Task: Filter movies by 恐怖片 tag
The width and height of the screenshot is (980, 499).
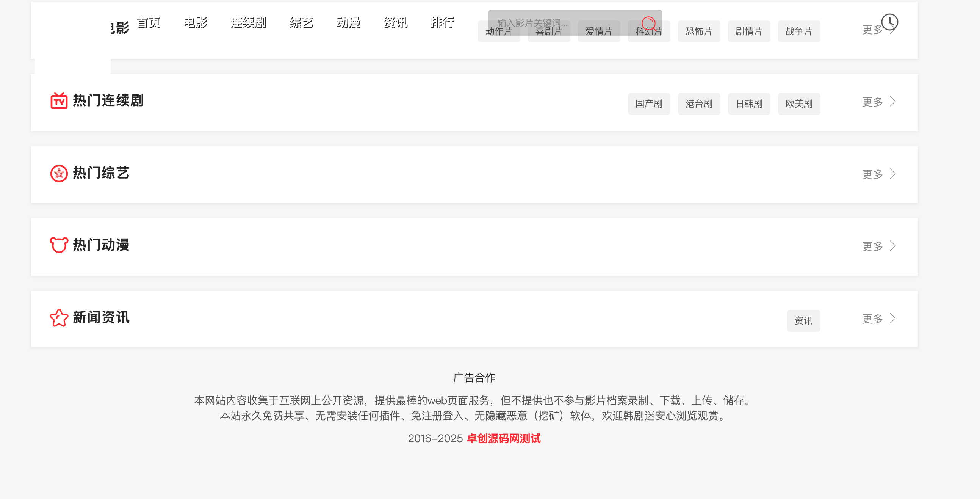Action: click(699, 31)
